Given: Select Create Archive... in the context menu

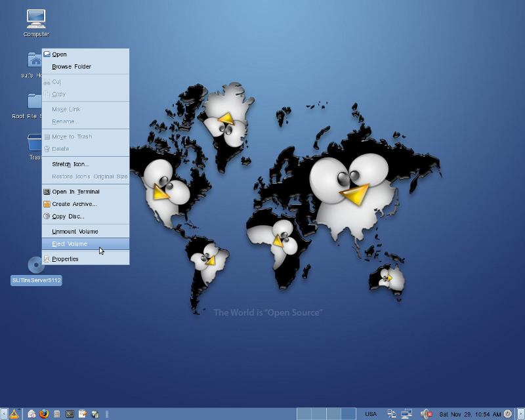Looking at the screenshot, I should [x=86, y=204].
